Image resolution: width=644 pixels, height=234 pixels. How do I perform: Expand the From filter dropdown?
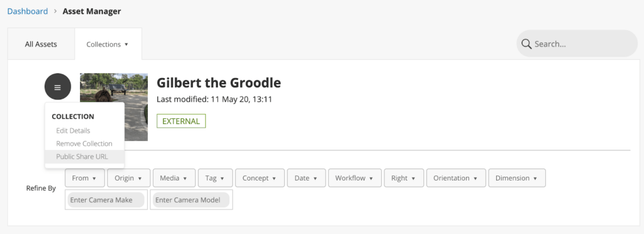[85, 178]
